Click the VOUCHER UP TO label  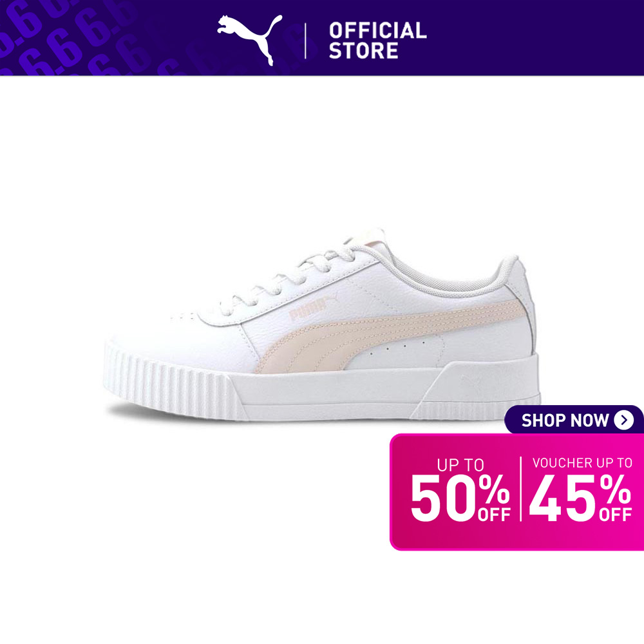click(x=582, y=463)
